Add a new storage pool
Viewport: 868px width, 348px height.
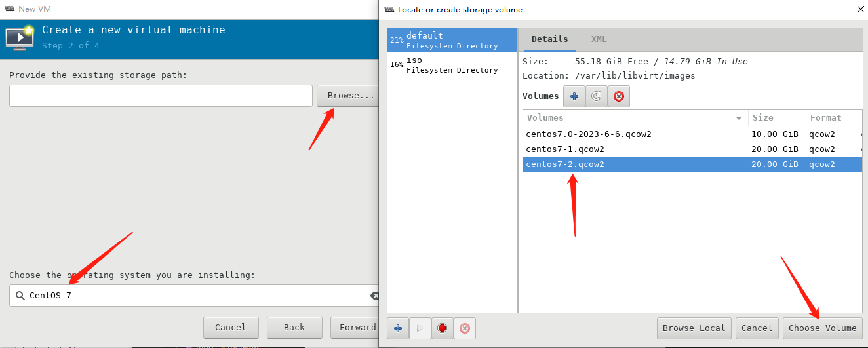(398, 328)
